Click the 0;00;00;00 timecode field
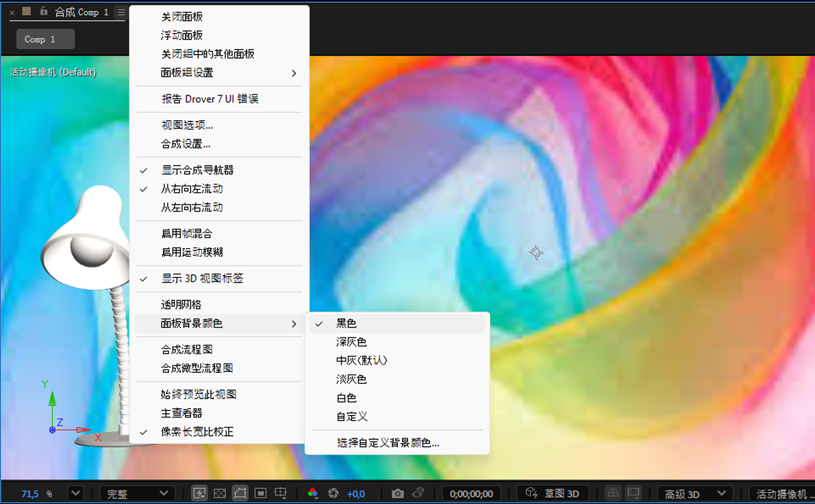The width and height of the screenshot is (815, 504). click(471, 494)
